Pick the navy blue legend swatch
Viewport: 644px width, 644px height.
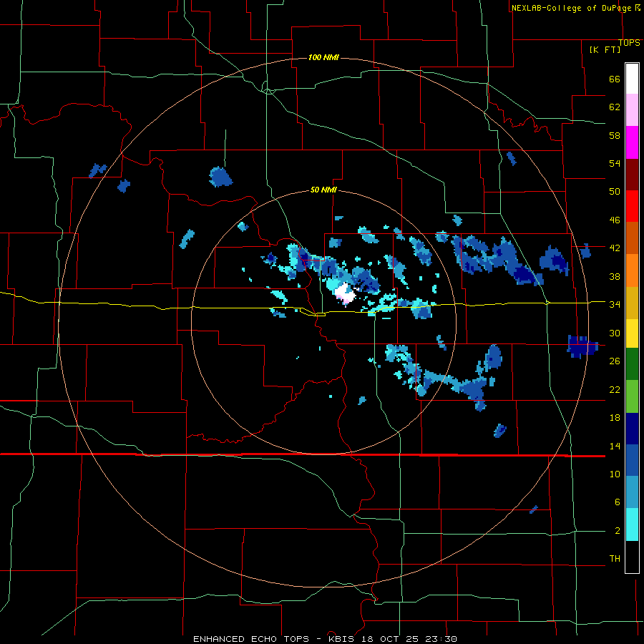(x=632, y=429)
